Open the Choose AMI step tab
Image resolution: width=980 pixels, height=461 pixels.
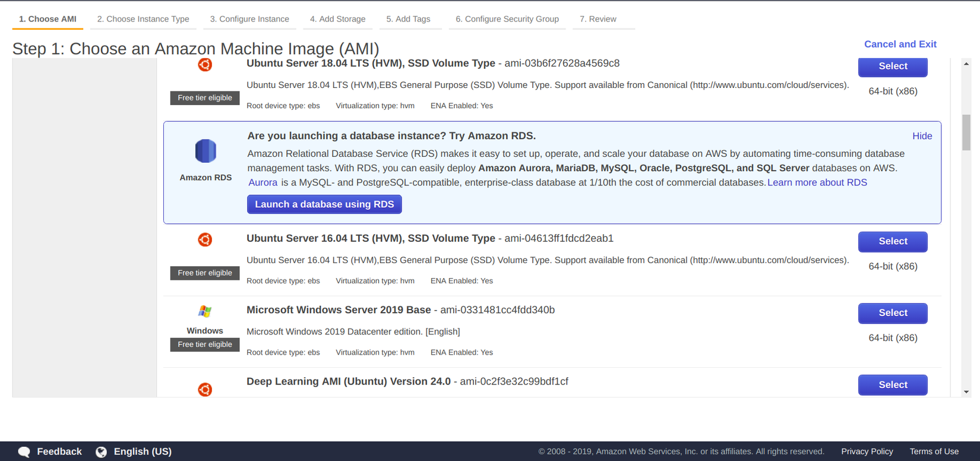[48, 19]
